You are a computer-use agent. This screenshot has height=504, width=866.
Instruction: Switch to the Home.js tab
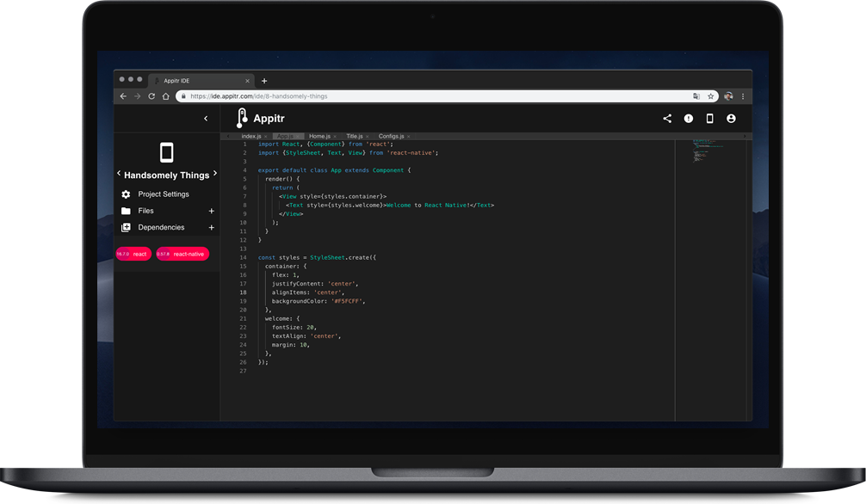[x=319, y=137]
